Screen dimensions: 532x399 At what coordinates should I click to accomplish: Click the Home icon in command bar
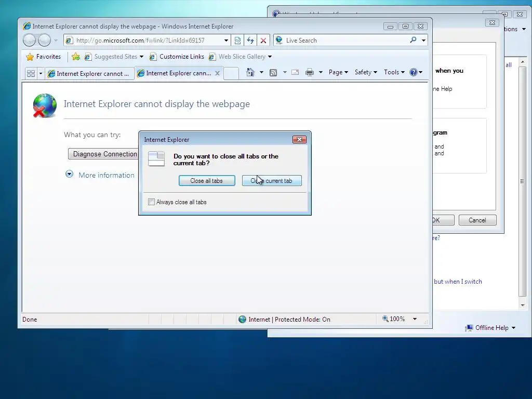(250, 72)
